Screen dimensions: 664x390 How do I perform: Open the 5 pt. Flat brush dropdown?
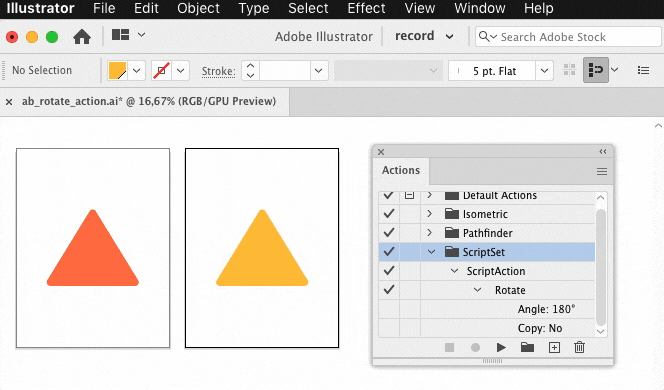(545, 71)
